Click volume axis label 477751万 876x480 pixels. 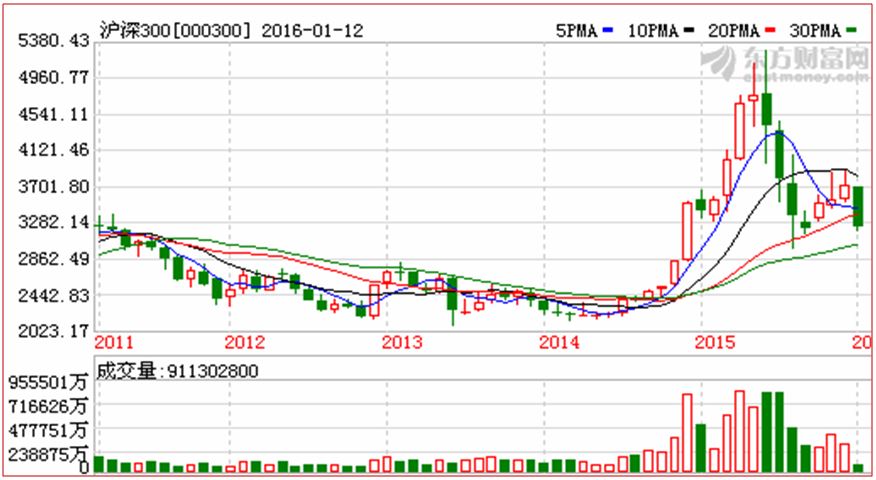(x=48, y=431)
